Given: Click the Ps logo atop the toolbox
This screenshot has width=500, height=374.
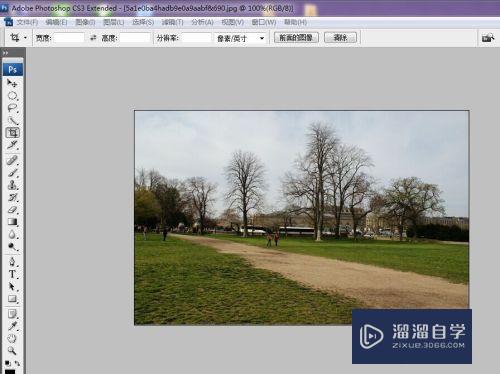Looking at the screenshot, I should point(13,69).
